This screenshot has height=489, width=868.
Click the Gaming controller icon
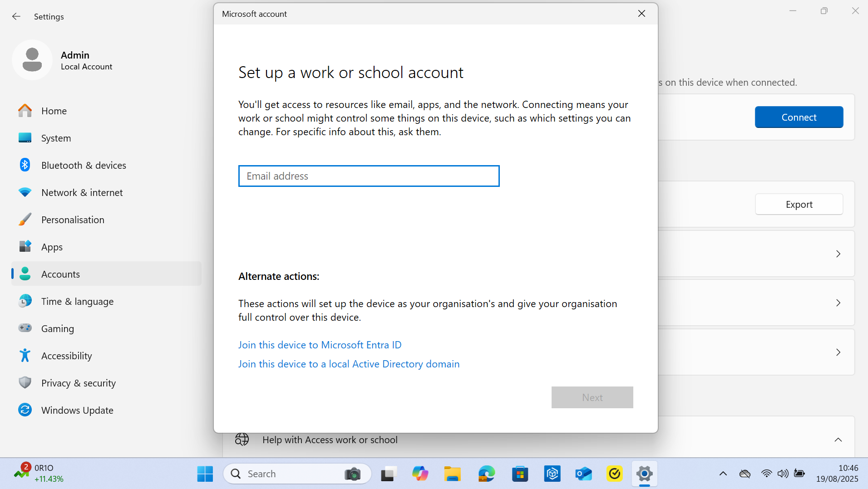(x=25, y=328)
